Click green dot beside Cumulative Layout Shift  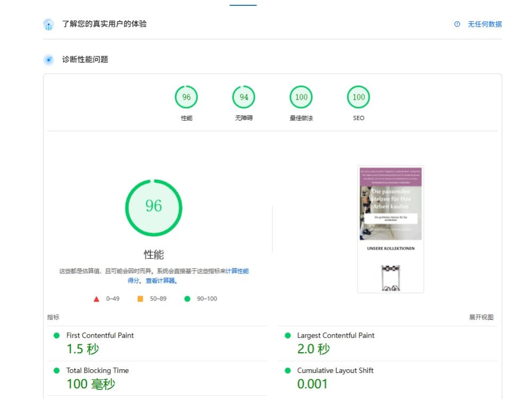point(288,370)
